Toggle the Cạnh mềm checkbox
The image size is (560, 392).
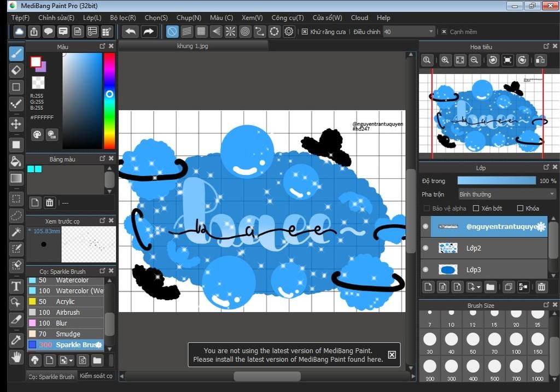444,32
